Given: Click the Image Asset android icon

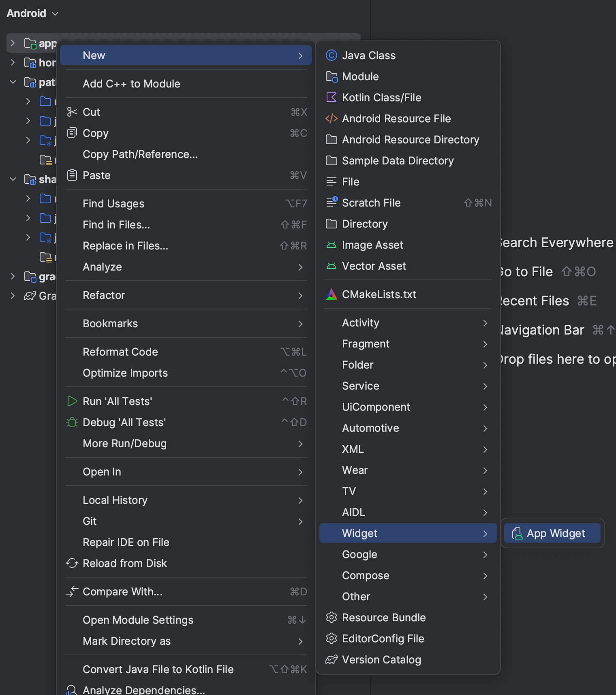Looking at the screenshot, I should point(332,245).
